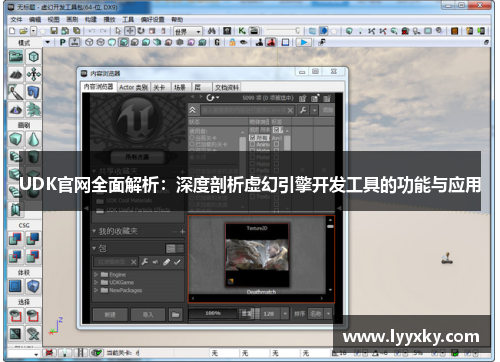The width and height of the screenshot is (500, 362).
Task: Toggle the maximize viewport square icon
Action: 285,42
